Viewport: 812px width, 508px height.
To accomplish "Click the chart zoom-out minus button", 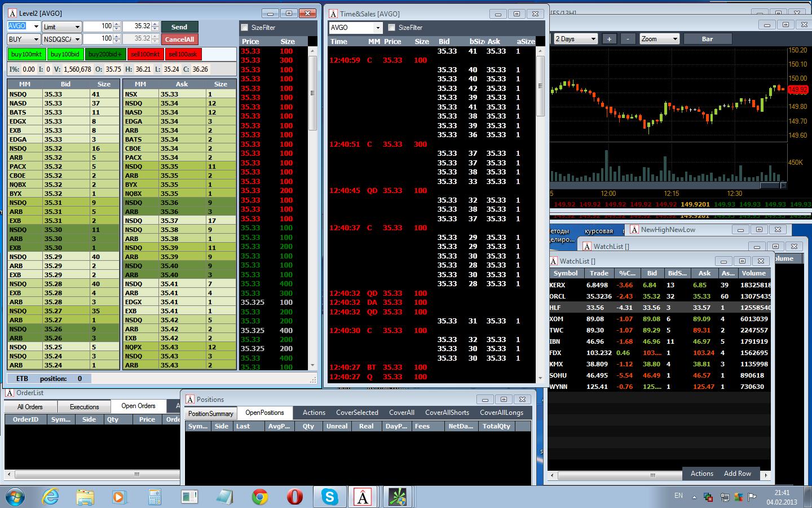I will click(628, 39).
